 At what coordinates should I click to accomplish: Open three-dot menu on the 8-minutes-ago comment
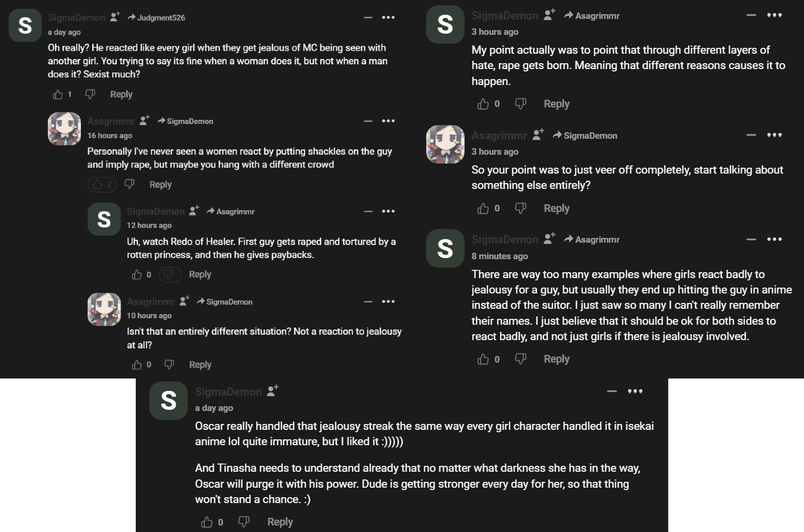[x=774, y=239]
